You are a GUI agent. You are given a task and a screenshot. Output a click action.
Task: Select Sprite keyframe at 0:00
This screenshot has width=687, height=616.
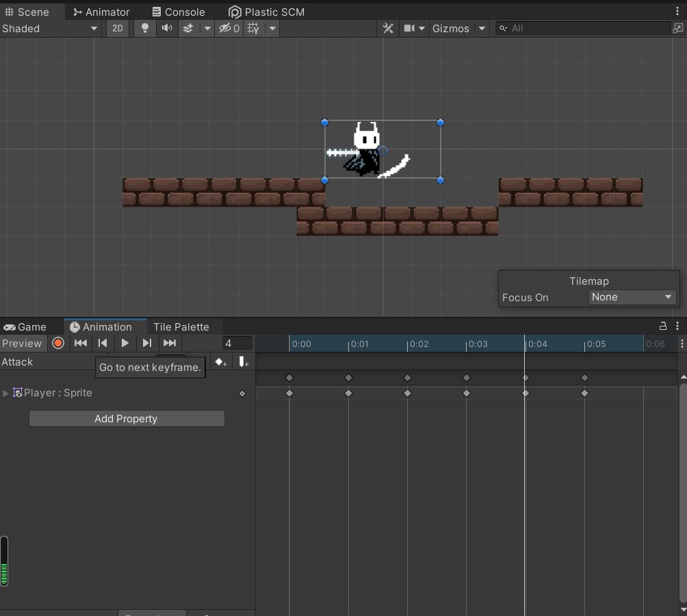[289, 393]
